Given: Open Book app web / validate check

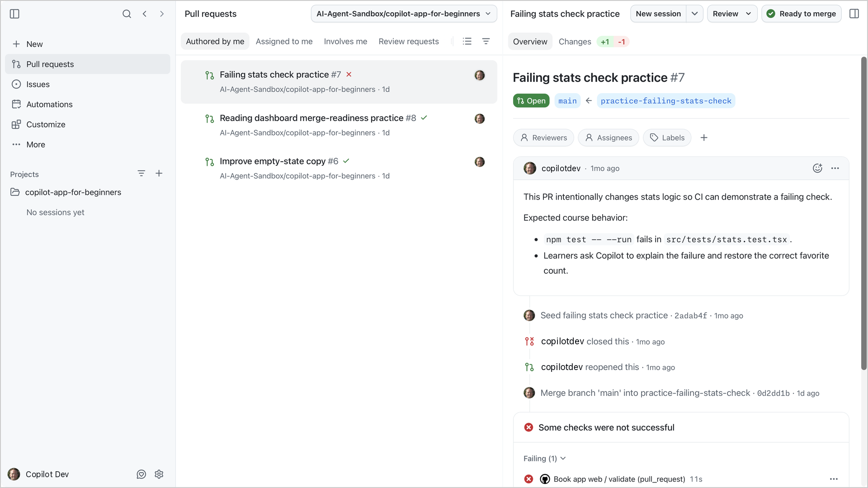Looking at the screenshot, I should coord(619,479).
